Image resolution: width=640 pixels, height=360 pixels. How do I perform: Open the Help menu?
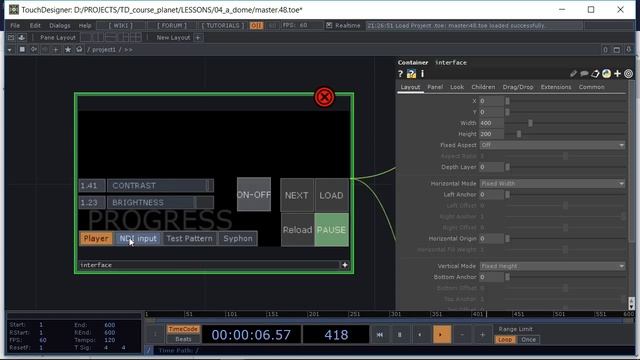85,25
